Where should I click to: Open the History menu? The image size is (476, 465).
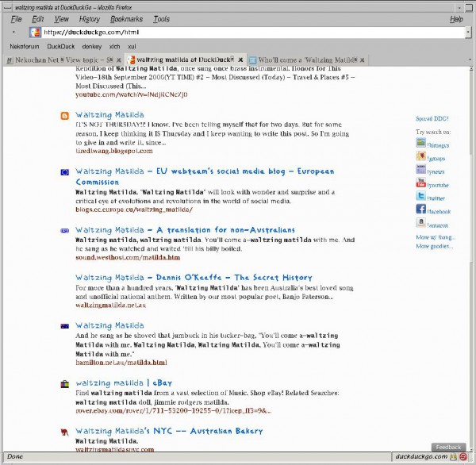[x=89, y=19]
